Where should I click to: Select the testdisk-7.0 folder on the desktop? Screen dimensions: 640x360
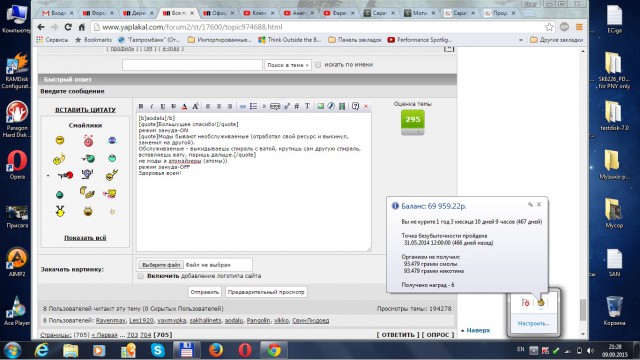(614, 116)
